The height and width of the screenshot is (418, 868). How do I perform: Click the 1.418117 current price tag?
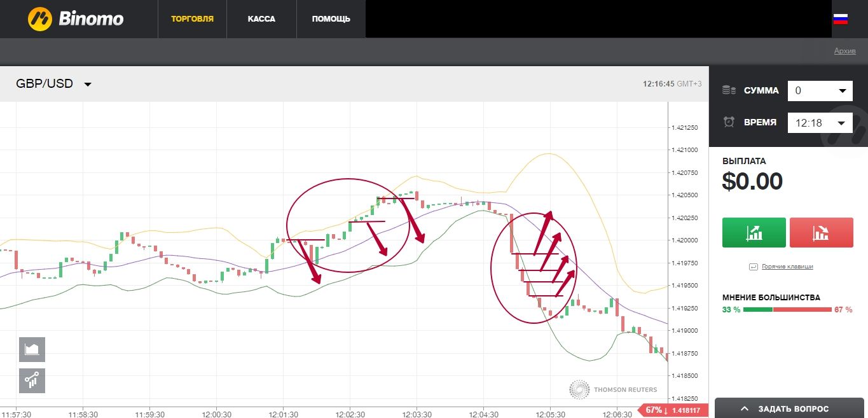click(x=673, y=410)
